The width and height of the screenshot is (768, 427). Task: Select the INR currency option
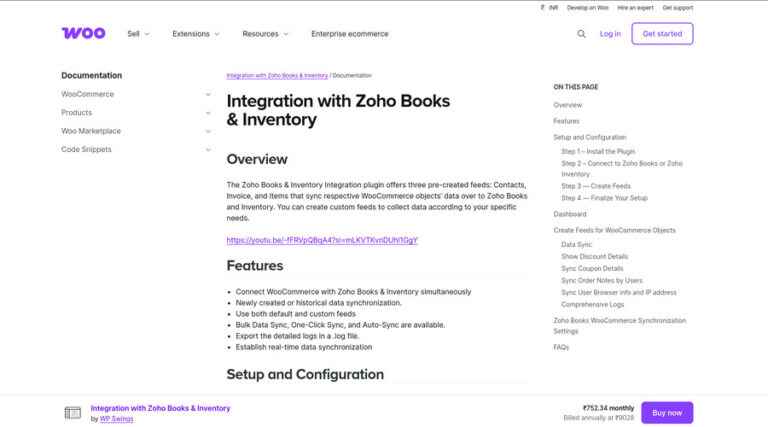549,8
